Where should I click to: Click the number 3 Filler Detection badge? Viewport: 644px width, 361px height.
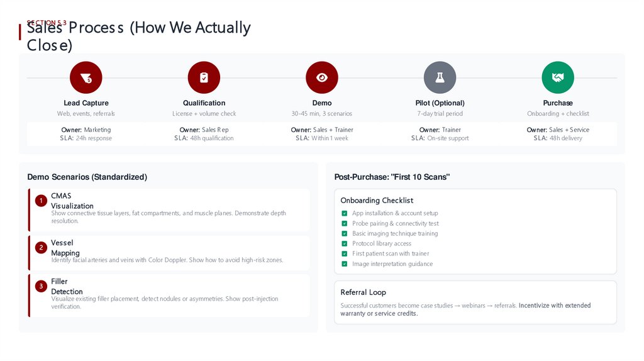tap(41, 286)
